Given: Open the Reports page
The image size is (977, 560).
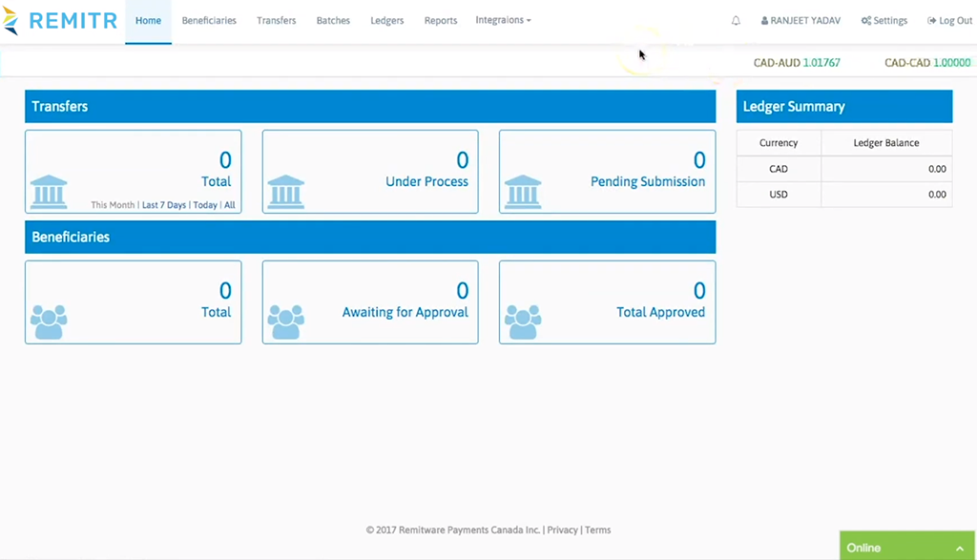Looking at the screenshot, I should click(x=441, y=21).
